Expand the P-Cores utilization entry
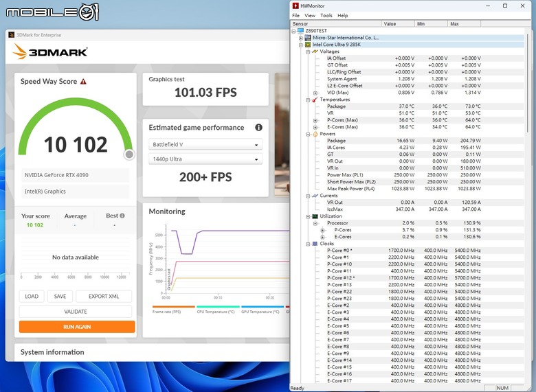 pyautogui.click(x=322, y=230)
